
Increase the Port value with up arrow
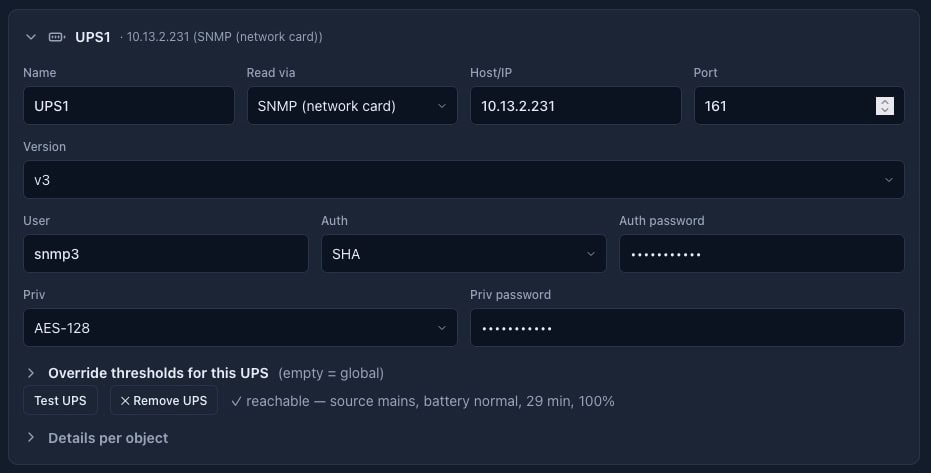[x=885, y=101]
